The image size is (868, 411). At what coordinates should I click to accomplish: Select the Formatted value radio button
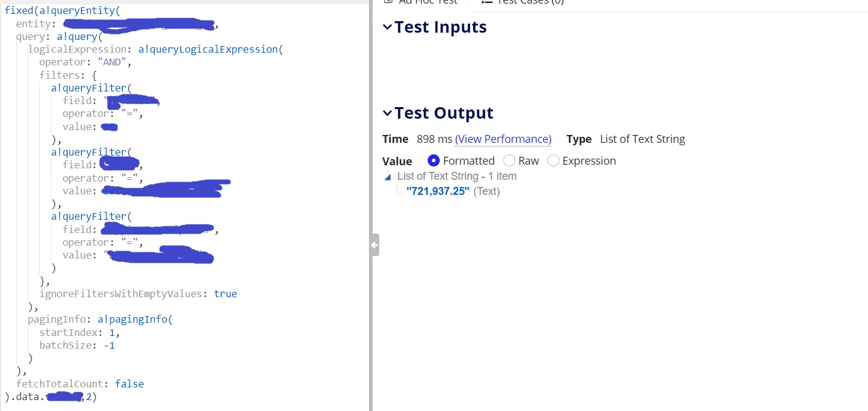coord(433,160)
